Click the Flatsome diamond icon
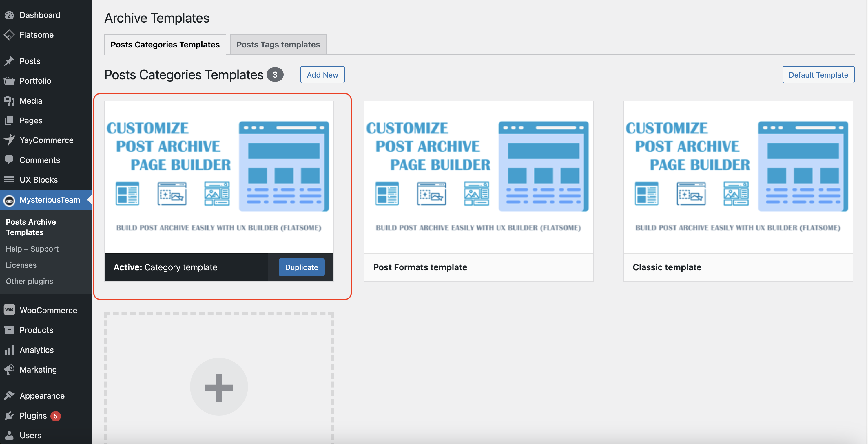 click(x=10, y=35)
